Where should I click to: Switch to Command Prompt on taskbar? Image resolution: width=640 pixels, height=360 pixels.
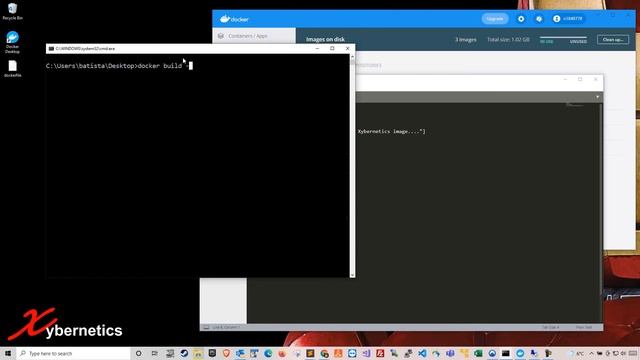coord(506,353)
